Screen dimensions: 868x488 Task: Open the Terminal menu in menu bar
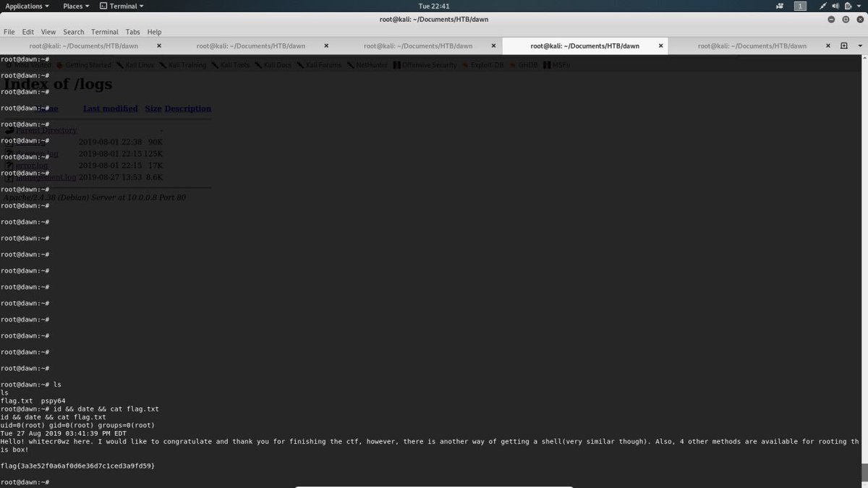[x=105, y=32]
